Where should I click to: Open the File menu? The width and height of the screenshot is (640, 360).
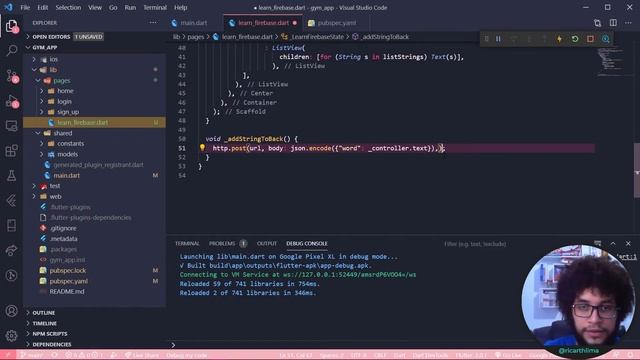pos(25,7)
